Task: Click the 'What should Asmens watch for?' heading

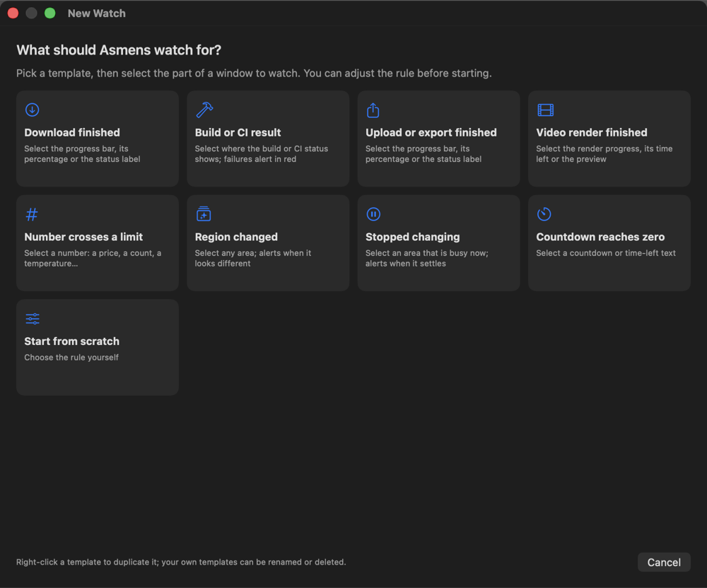Action: coord(119,50)
